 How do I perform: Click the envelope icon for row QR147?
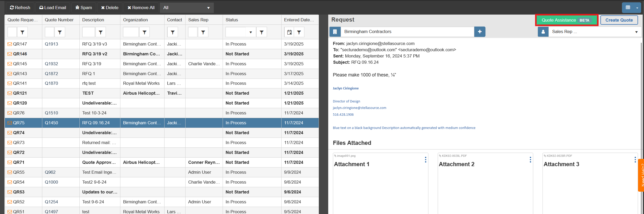pyautogui.click(x=10, y=44)
